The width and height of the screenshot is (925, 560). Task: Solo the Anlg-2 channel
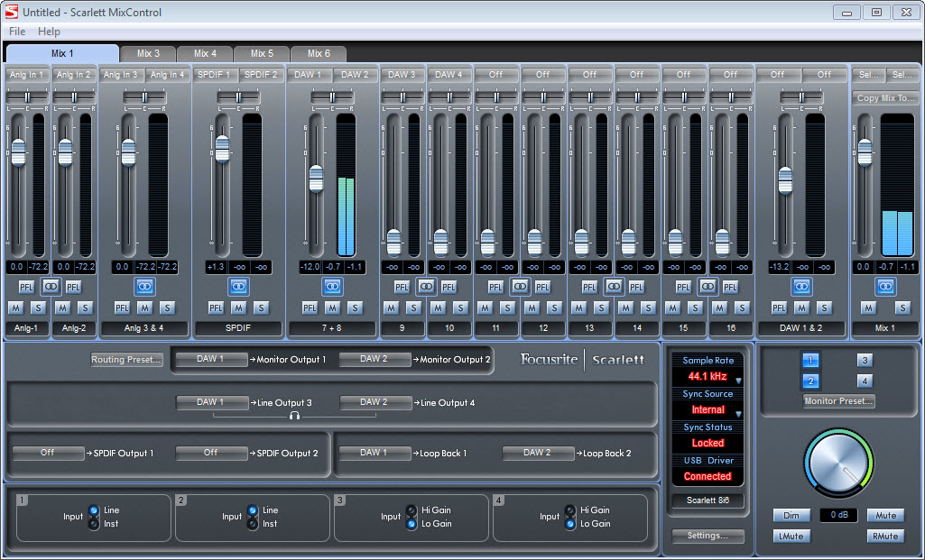pyautogui.click(x=85, y=308)
